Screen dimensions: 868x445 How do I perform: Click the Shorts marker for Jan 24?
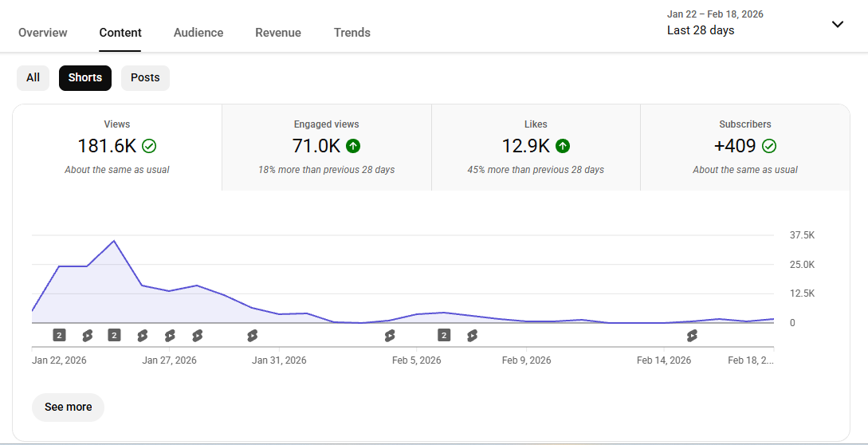[x=87, y=336]
